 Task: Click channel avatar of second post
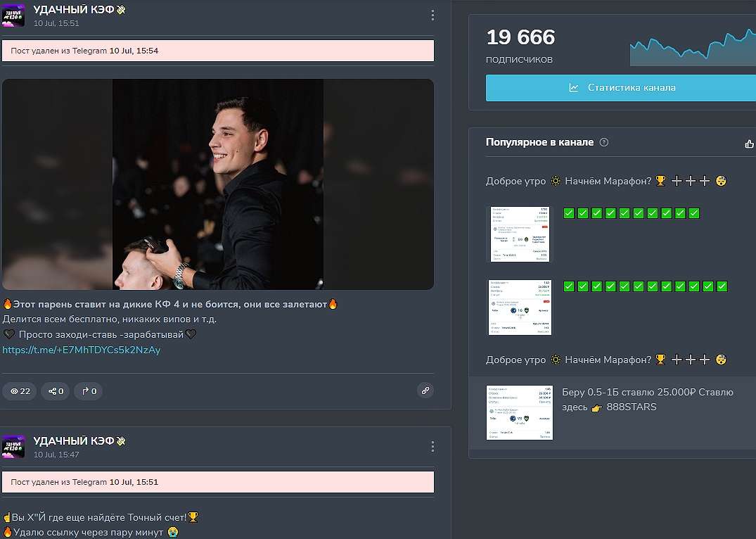[13, 447]
